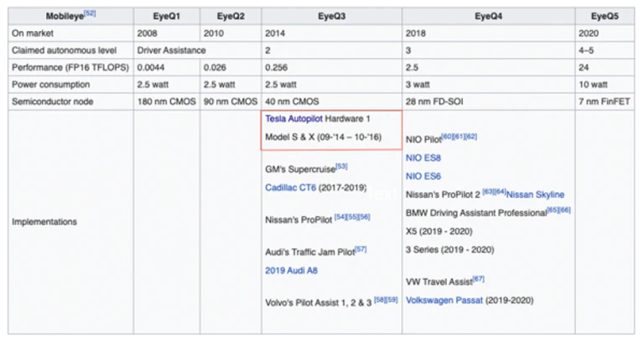Open citation [54] after Nissan's ProPilot
Viewport: 644px width, 337px height.
[x=340, y=217]
